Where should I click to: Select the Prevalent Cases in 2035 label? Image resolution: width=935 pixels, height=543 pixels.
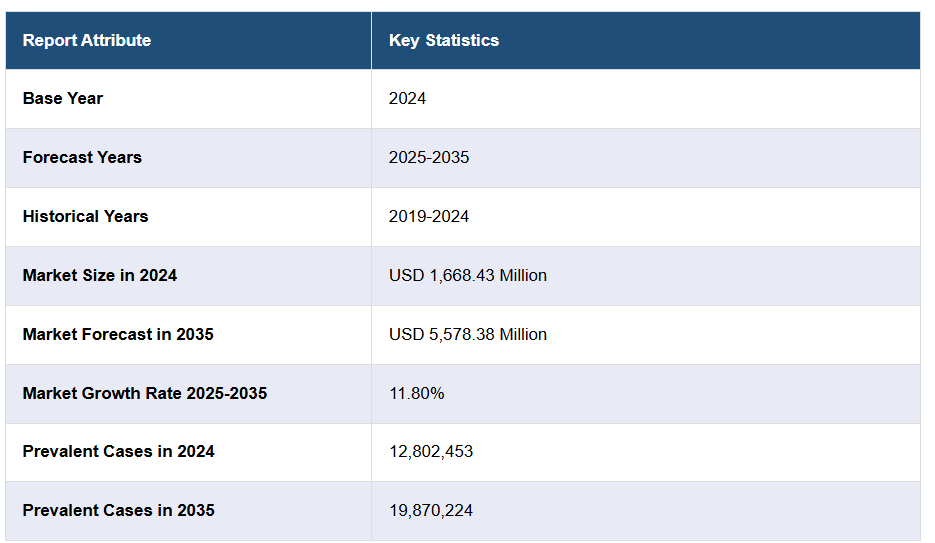119,510
